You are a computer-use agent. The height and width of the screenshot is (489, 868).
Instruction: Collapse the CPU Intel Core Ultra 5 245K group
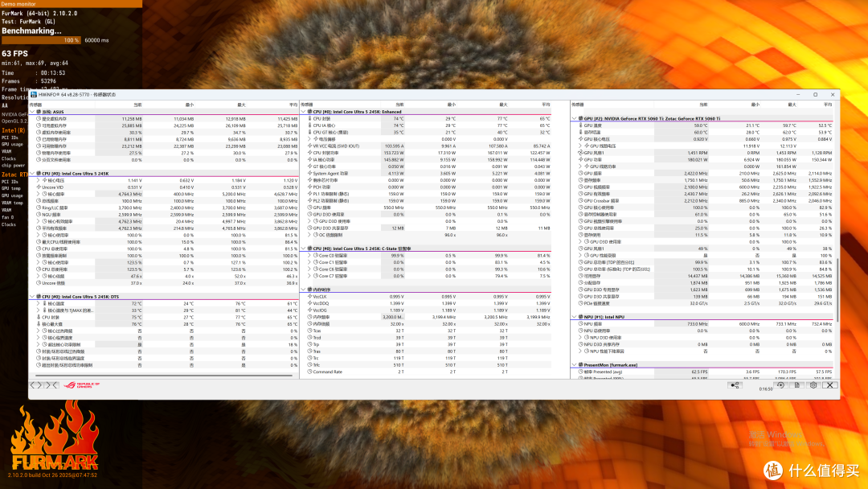[32, 174]
